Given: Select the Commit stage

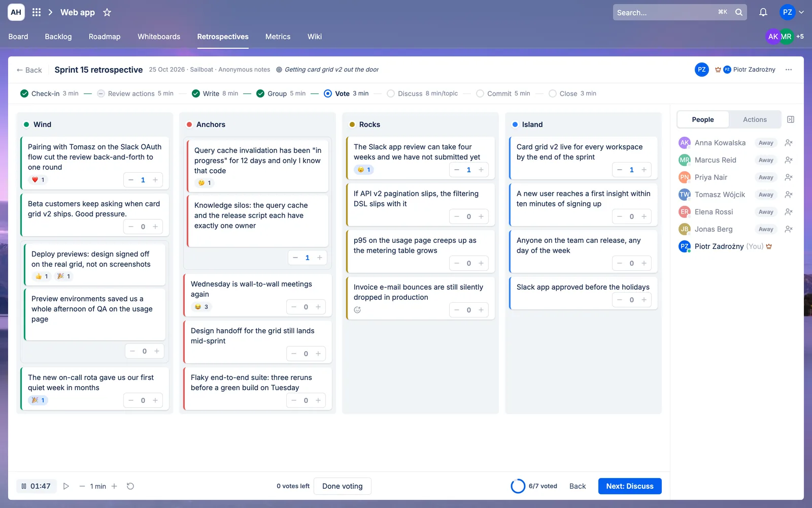Looking at the screenshot, I should point(503,93).
